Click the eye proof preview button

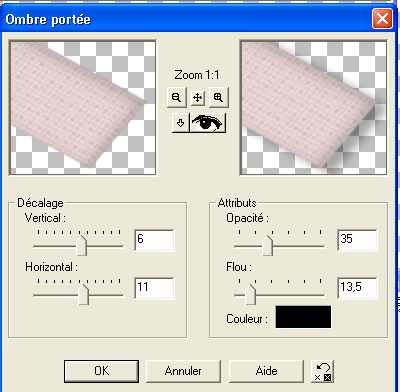point(207,123)
